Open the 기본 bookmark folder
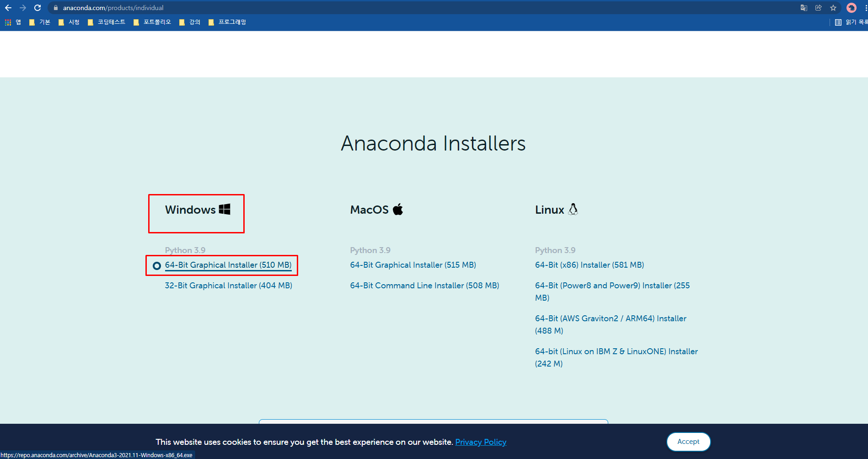The width and height of the screenshot is (868, 459). (40, 22)
